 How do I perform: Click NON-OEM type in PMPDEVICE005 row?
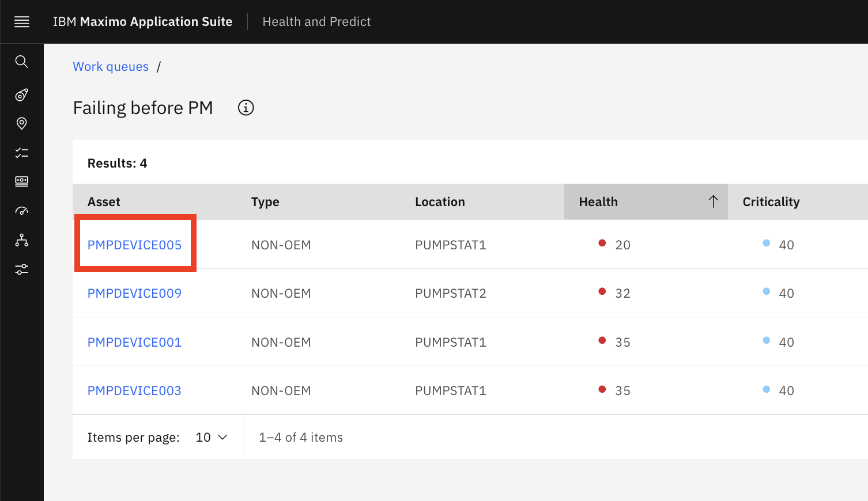click(x=281, y=245)
